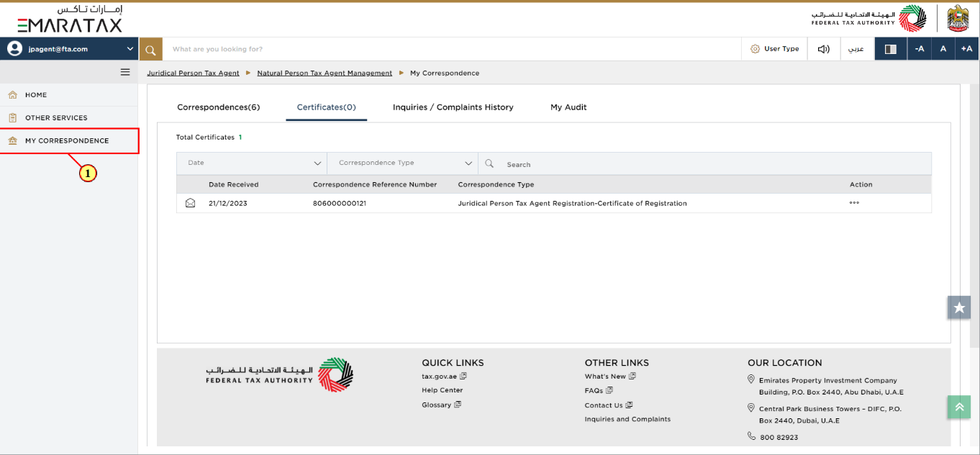Image resolution: width=980 pixels, height=455 pixels.
Task: Click the Action column header
Action: point(861,184)
